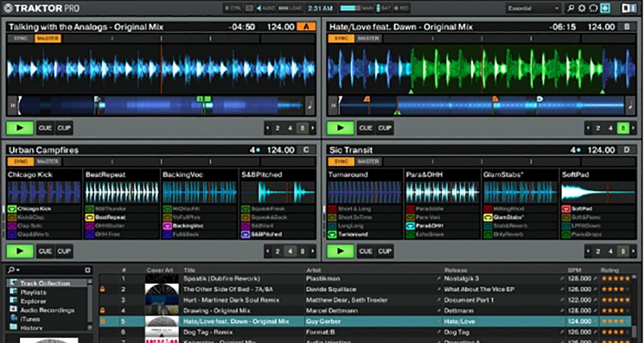Click the magnifier search icon above the browser
644x343 pixels.
11,270
